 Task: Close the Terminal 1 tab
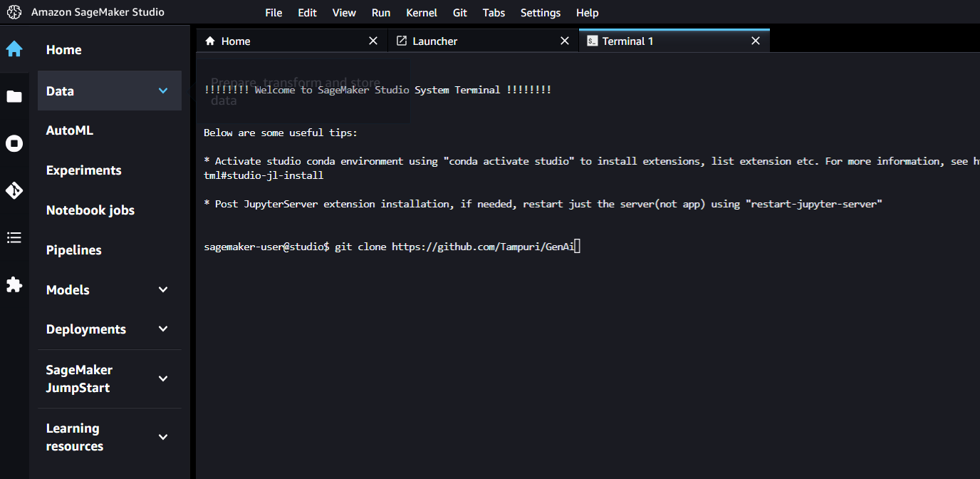pos(756,41)
